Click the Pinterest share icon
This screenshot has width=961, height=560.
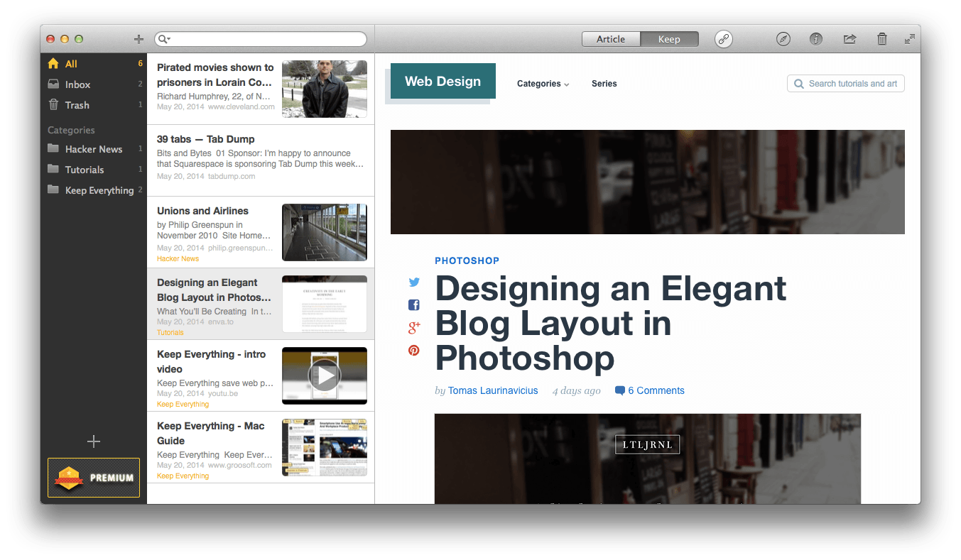(x=414, y=351)
